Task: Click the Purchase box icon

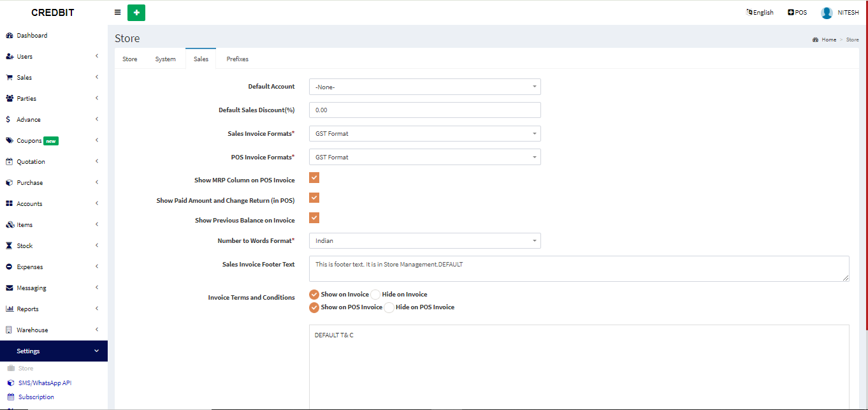Action: [x=10, y=183]
